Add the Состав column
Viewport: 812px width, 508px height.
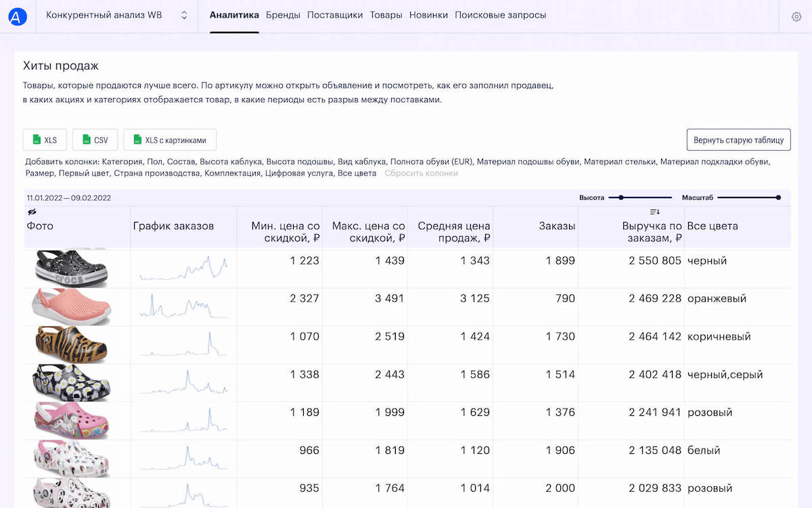tap(180, 162)
